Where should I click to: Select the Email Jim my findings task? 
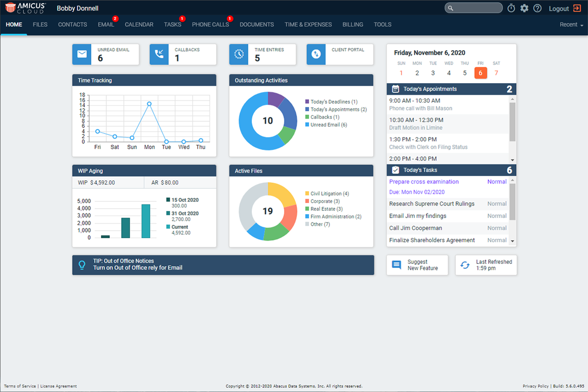448,216
